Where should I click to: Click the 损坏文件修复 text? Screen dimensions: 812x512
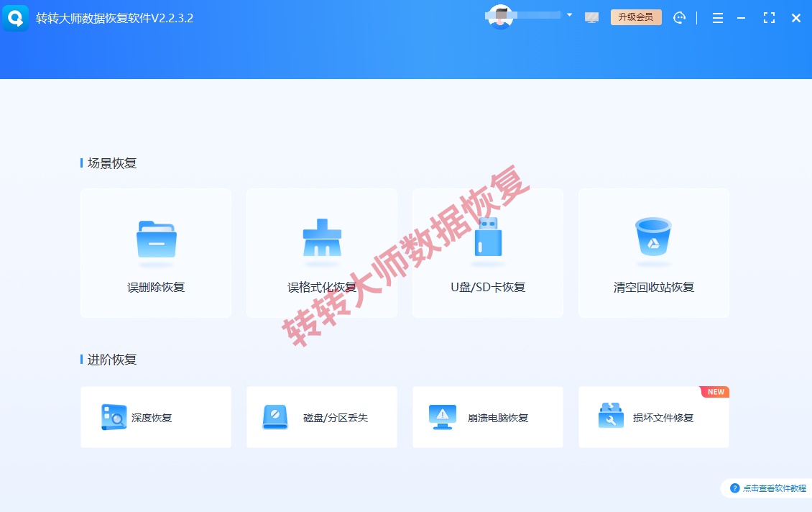pos(663,418)
